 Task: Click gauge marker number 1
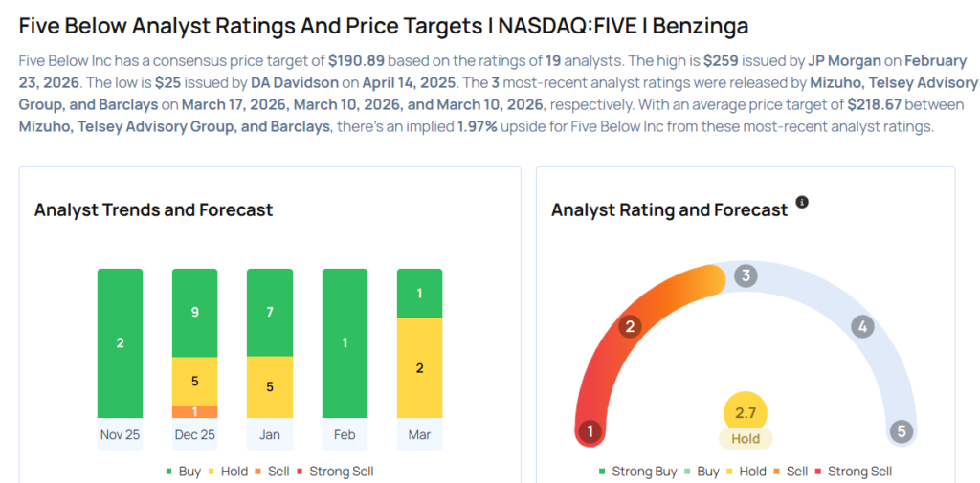pyautogui.click(x=590, y=431)
